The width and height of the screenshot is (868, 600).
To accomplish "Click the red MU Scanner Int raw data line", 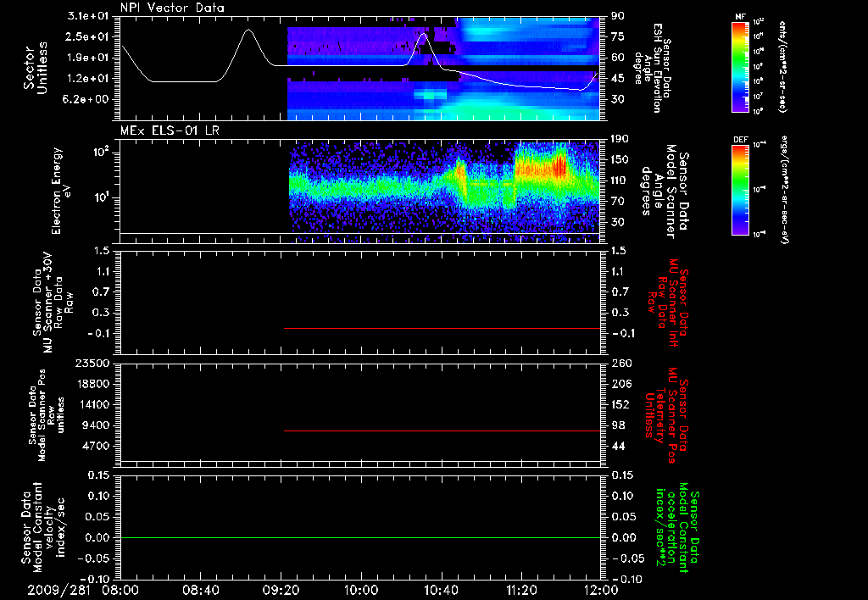I will tap(442, 329).
